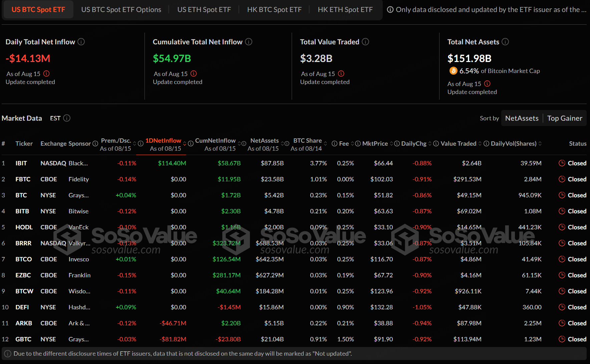
Task: Sort by Prem./Dsc. column arrows
Action: 134,144
